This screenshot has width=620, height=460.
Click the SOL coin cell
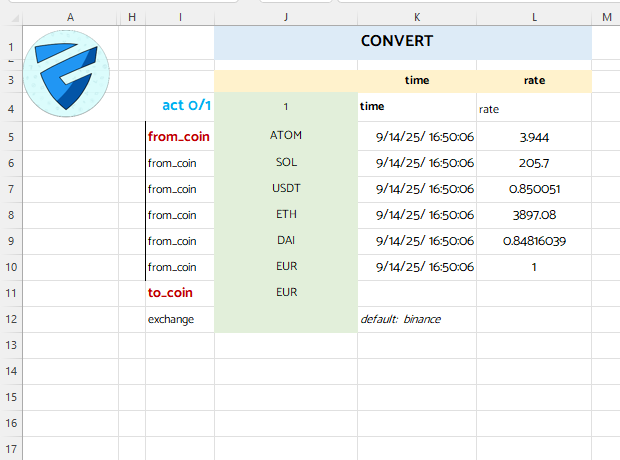285,162
